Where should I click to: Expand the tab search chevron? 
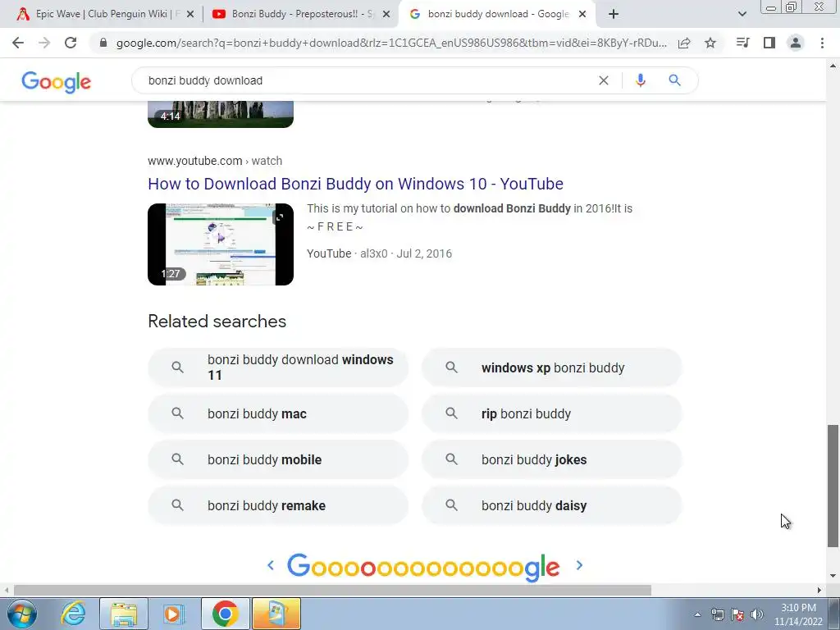pyautogui.click(x=742, y=14)
